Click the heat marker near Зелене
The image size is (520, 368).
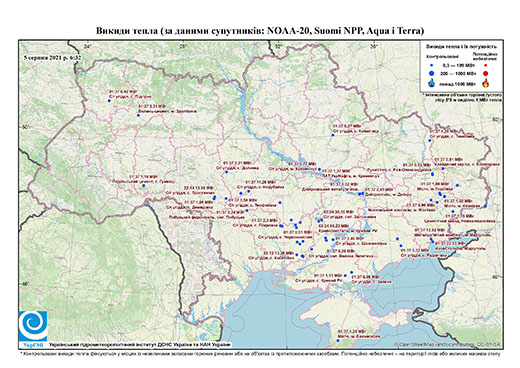[x=352, y=272]
